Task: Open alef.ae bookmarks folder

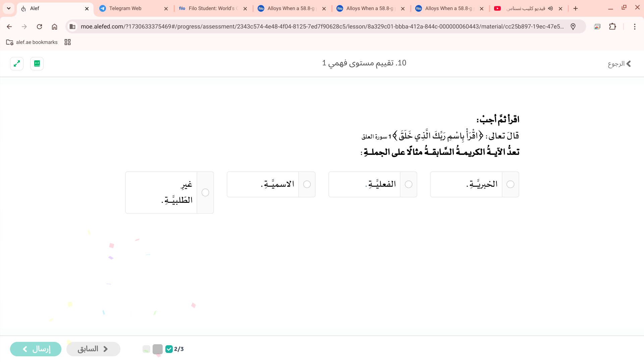Action: pos(32,42)
